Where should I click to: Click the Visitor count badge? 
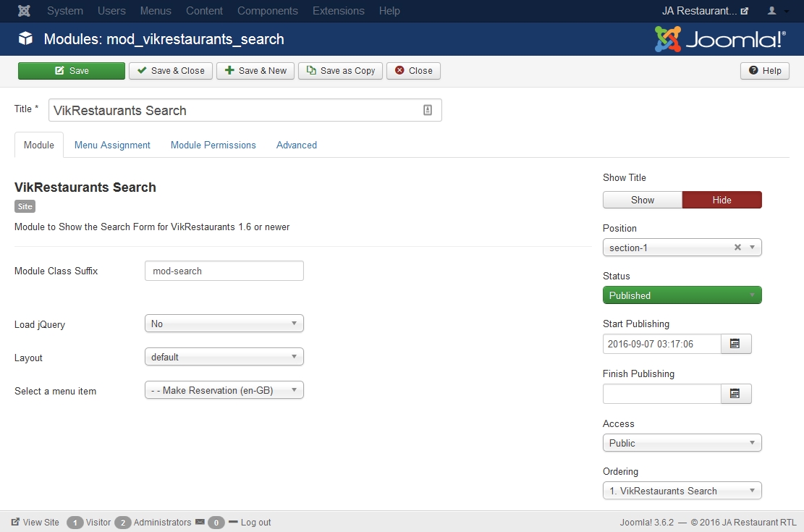(x=75, y=523)
